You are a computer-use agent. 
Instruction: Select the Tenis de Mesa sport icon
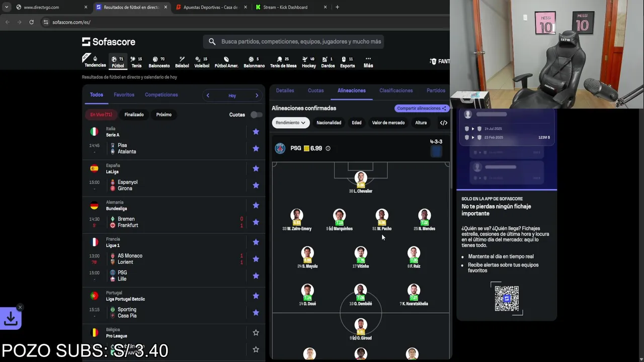pyautogui.click(x=283, y=62)
